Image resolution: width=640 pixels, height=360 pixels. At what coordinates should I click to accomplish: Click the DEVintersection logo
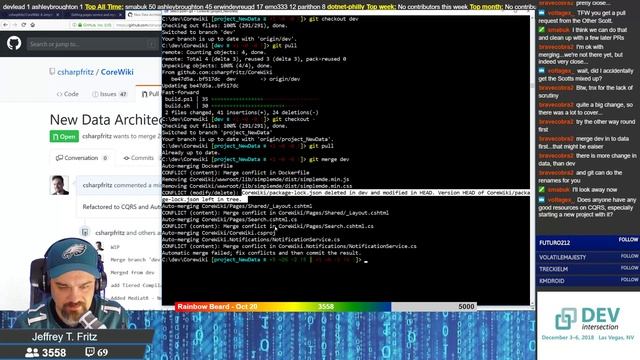tap(588, 320)
